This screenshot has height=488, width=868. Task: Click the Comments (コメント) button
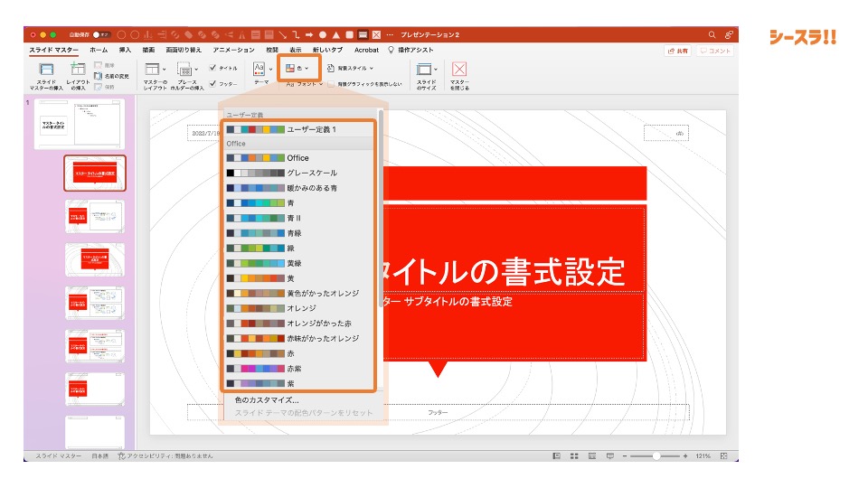click(714, 51)
